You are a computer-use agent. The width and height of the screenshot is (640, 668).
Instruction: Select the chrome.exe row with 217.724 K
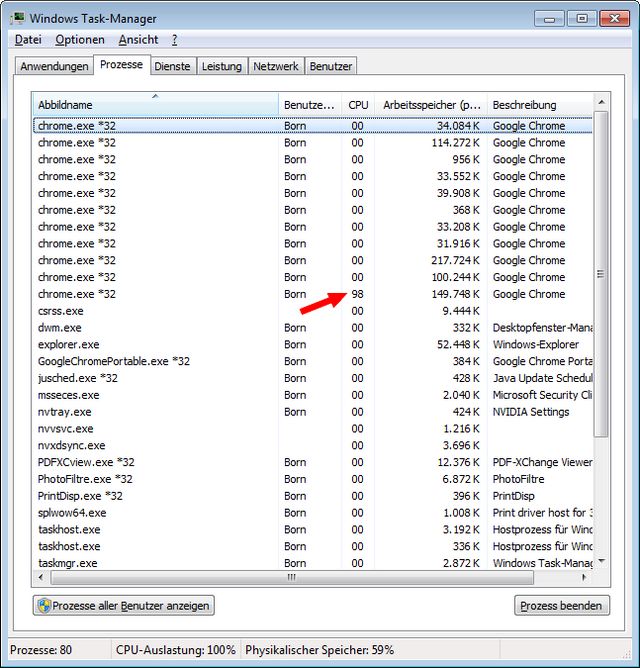(x=312, y=260)
